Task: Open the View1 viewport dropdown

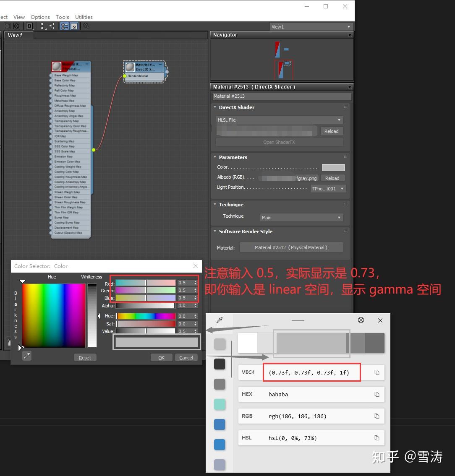Action: pos(311,26)
